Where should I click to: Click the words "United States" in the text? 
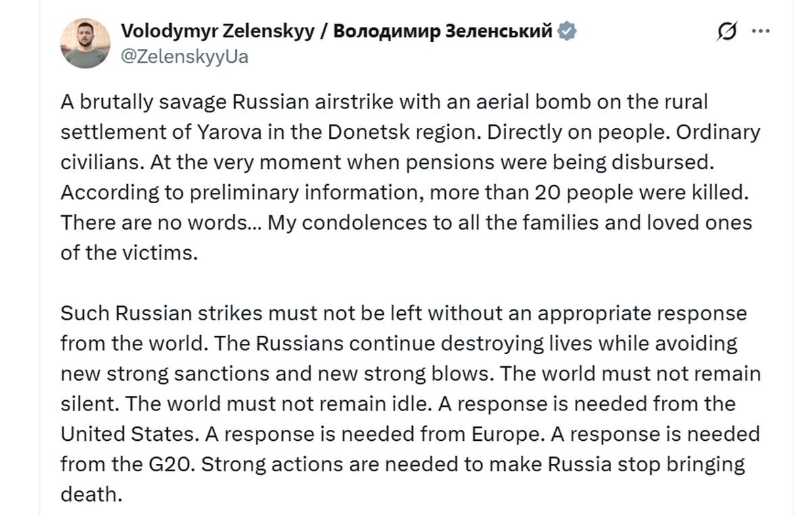click(122, 433)
